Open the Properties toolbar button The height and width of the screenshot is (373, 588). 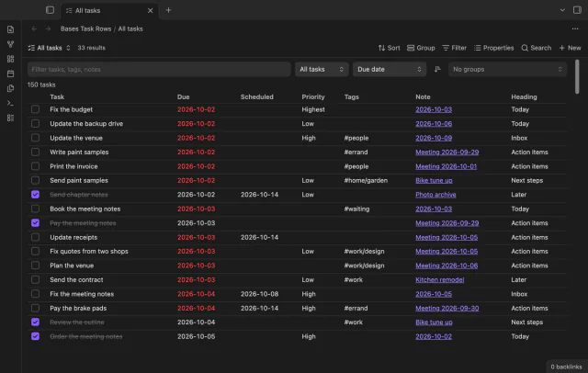493,48
